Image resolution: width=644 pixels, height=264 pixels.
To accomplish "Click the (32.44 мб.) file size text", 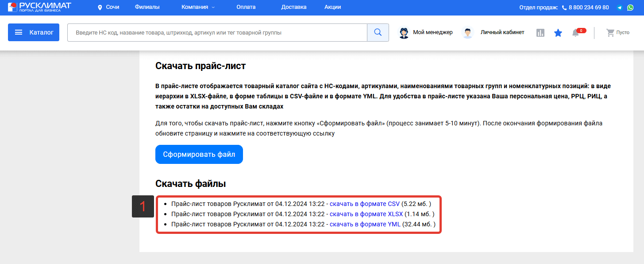I will pos(419,224).
